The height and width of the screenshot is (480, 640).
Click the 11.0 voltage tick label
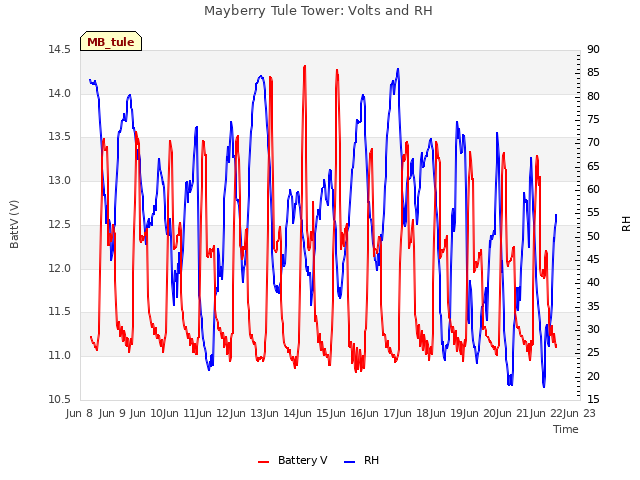(59, 356)
